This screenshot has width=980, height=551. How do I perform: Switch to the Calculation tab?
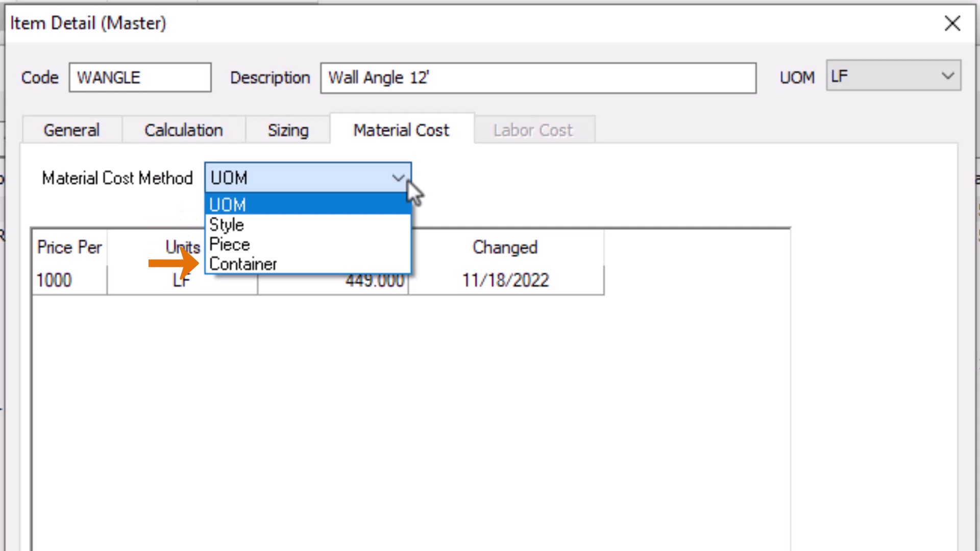point(184,130)
